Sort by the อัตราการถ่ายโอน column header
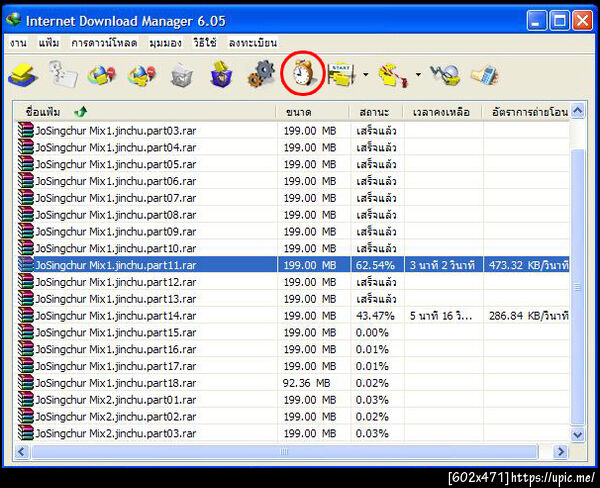 coord(527,112)
